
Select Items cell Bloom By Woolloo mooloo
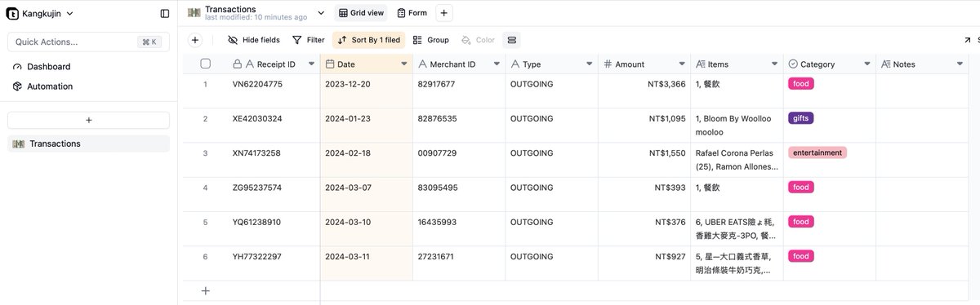point(737,126)
